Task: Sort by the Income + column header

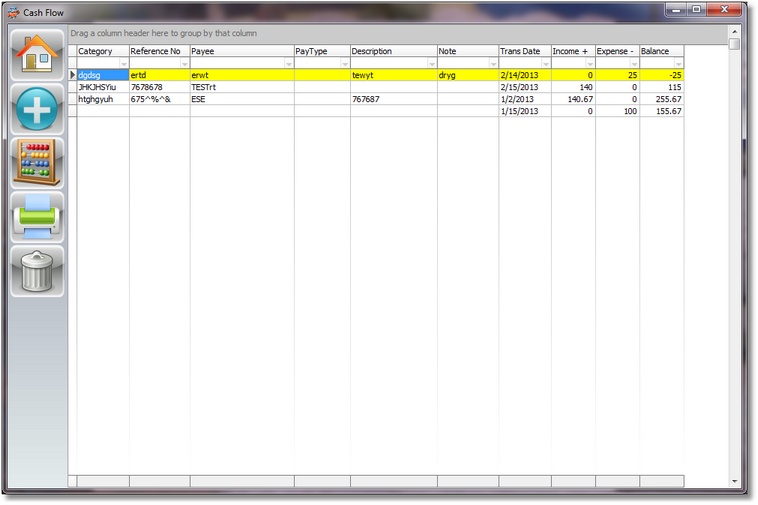Action: tap(573, 51)
